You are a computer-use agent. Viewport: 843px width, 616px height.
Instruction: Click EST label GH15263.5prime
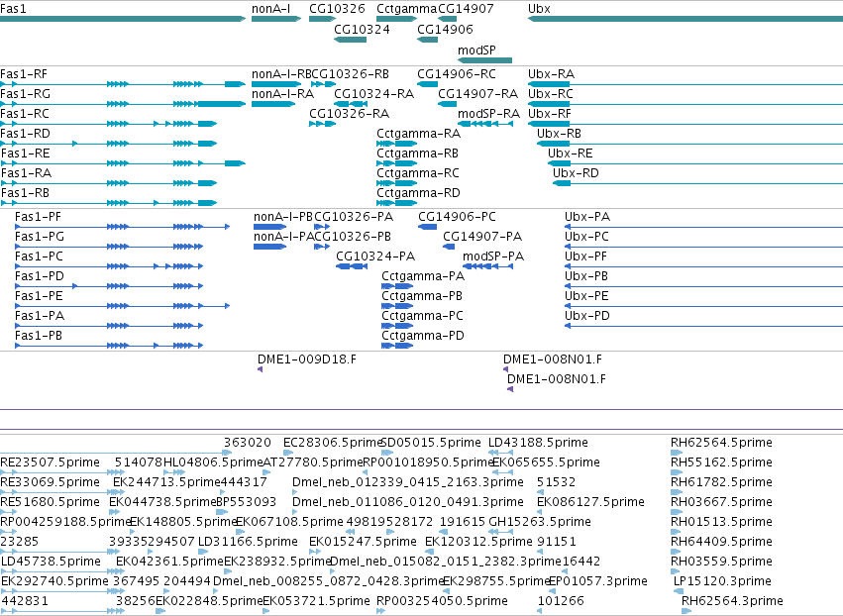click(x=539, y=521)
